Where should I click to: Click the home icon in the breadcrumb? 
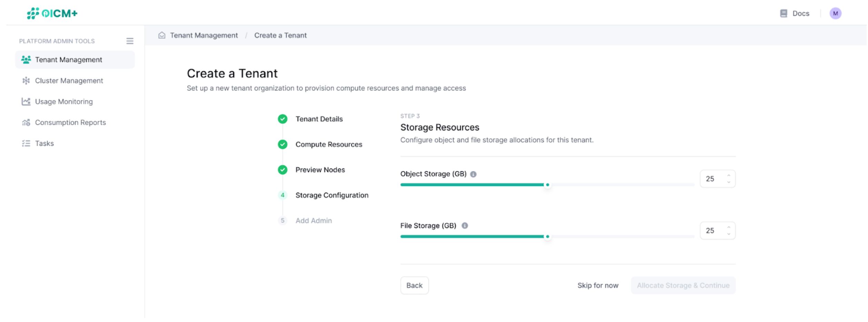(x=162, y=35)
